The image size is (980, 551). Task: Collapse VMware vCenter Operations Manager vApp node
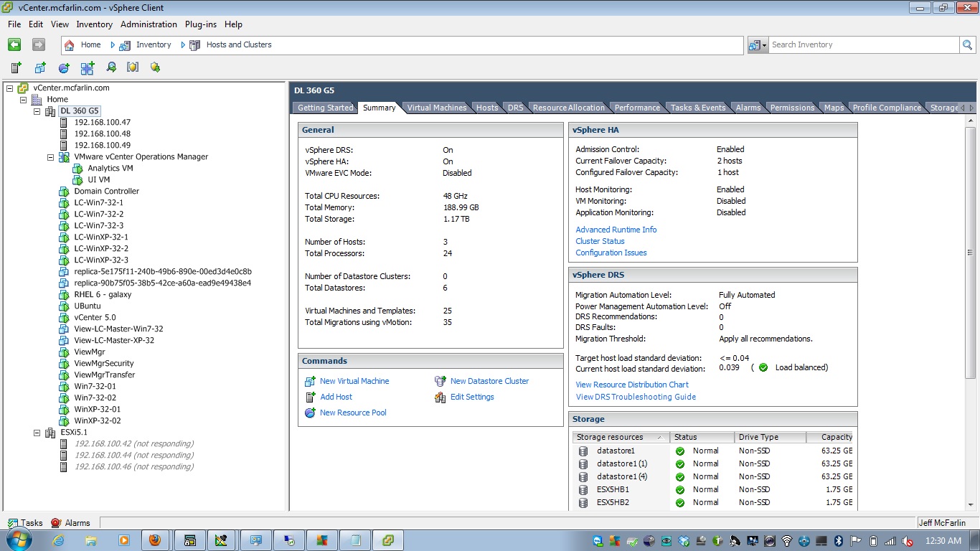click(x=50, y=156)
